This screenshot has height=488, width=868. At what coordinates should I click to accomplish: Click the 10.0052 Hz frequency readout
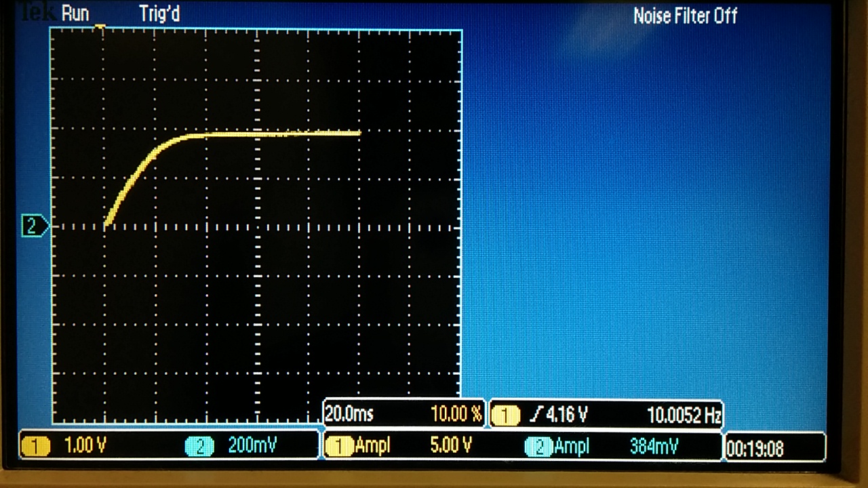coord(684,415)
